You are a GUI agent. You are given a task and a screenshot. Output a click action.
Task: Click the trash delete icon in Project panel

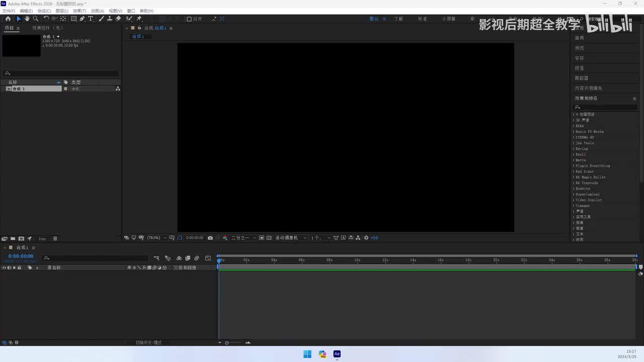click(55, 238)
